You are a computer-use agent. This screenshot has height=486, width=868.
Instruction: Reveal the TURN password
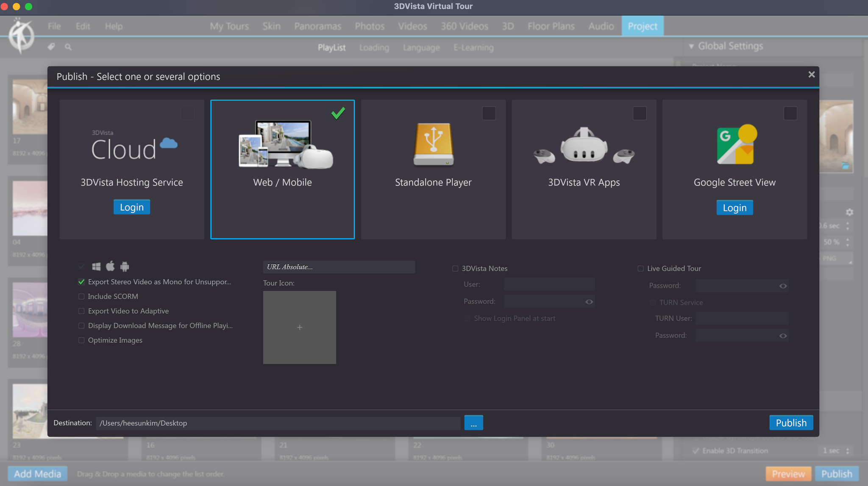[x=783, y=336]
